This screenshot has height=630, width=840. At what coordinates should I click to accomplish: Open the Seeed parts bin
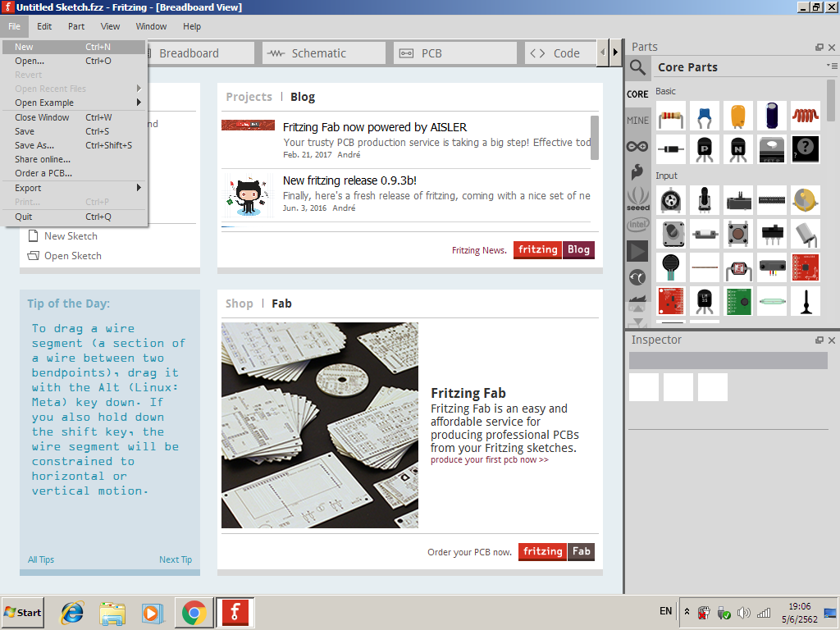coord(637,199)
